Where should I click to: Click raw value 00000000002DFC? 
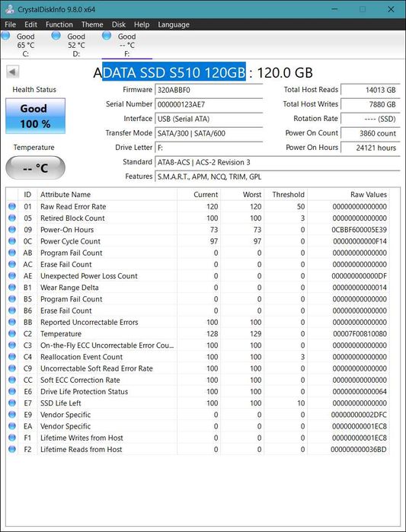(360, 415)
